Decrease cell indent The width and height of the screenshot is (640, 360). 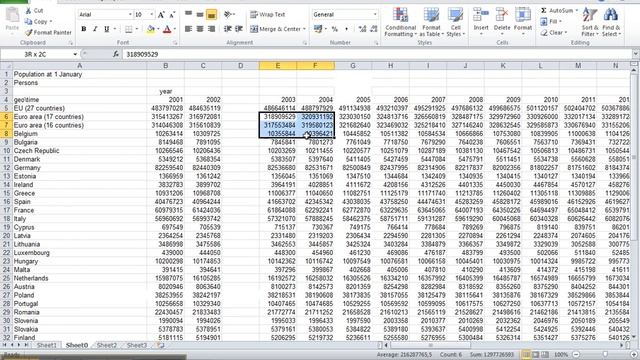228,29
